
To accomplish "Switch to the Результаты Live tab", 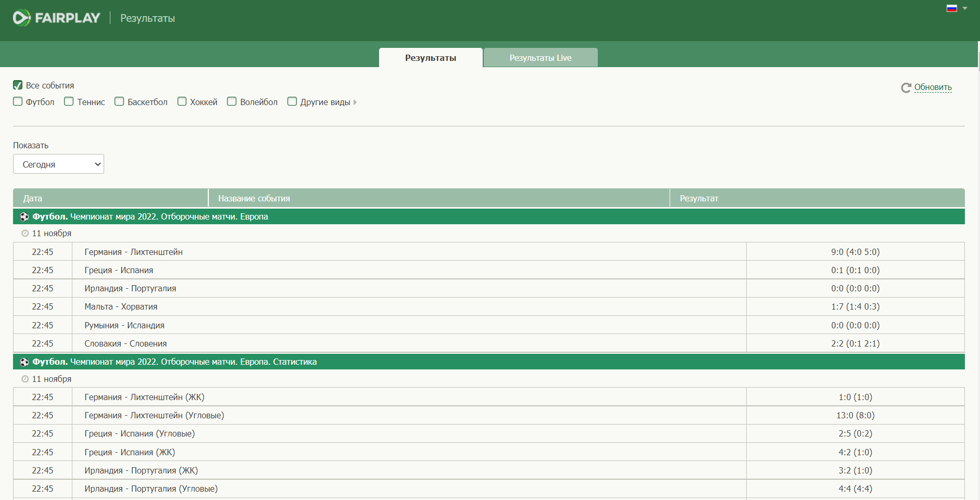I will [541, 58].
